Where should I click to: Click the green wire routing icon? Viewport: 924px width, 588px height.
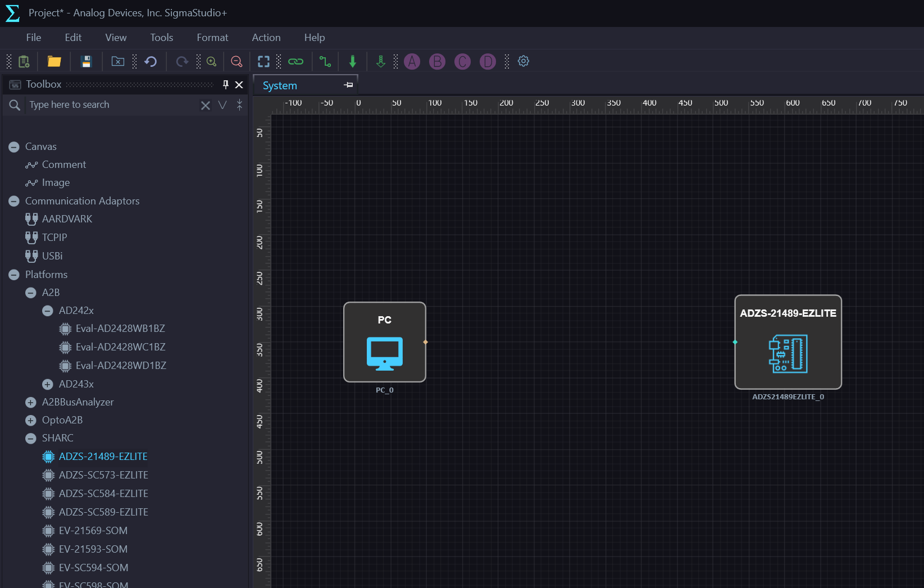(x=325, y=61)
